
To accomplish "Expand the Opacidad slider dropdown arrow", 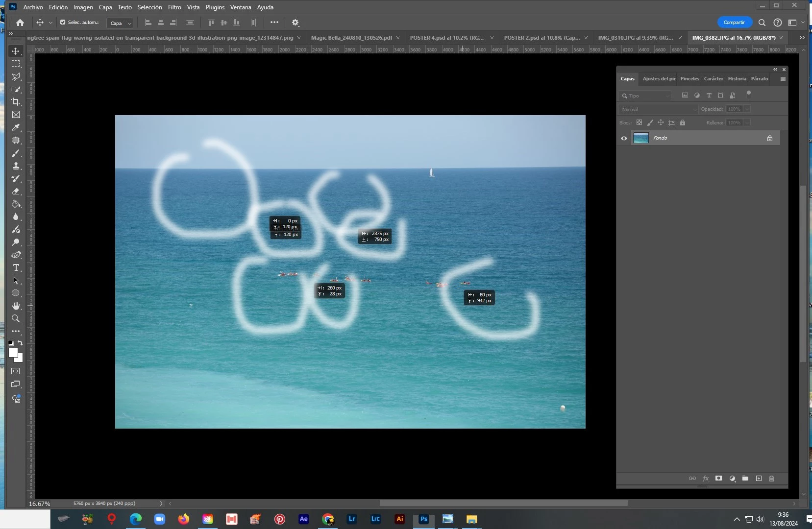I will pos(747,109).
